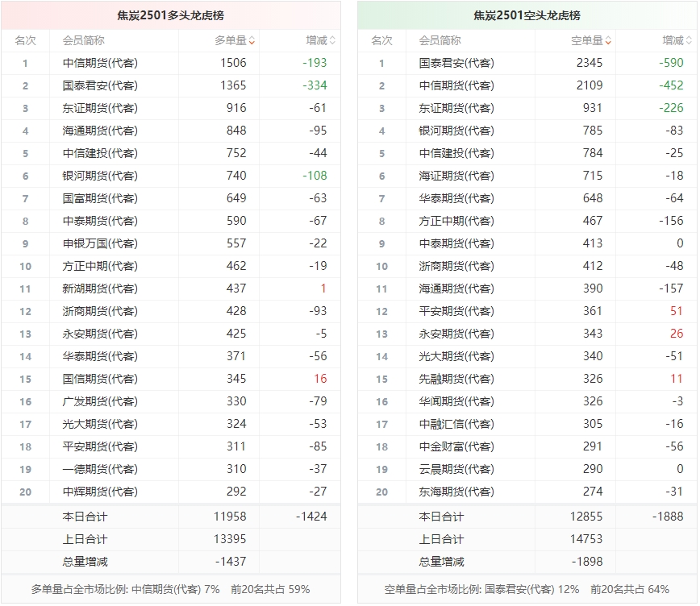Click 云晨期货(代客) in short ranking
This screenshot has height=606, width=700.
(x=456, y=469)
